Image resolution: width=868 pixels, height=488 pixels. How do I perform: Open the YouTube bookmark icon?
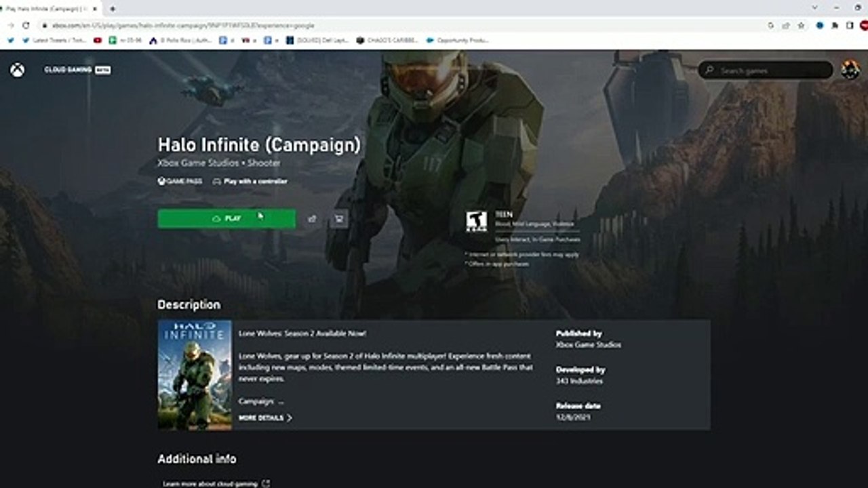98,40
